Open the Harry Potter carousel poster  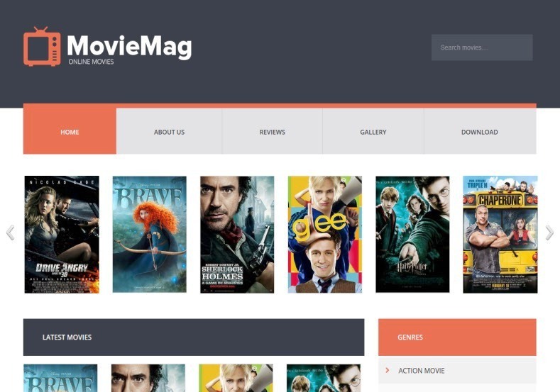coord(412,235)
